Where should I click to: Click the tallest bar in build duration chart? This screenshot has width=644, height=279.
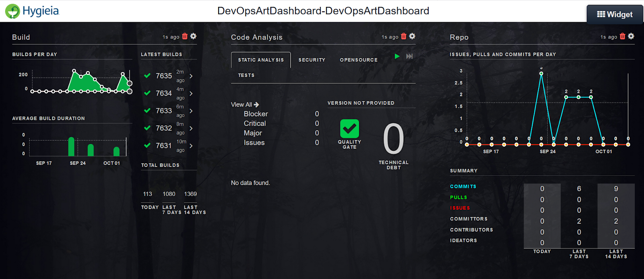(x=71, y=147)
